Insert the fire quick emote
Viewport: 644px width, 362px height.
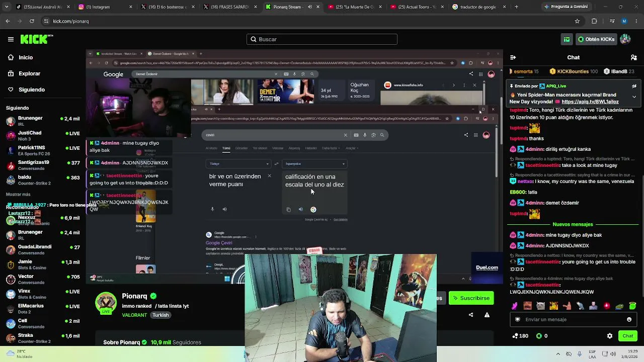(553, 306)
